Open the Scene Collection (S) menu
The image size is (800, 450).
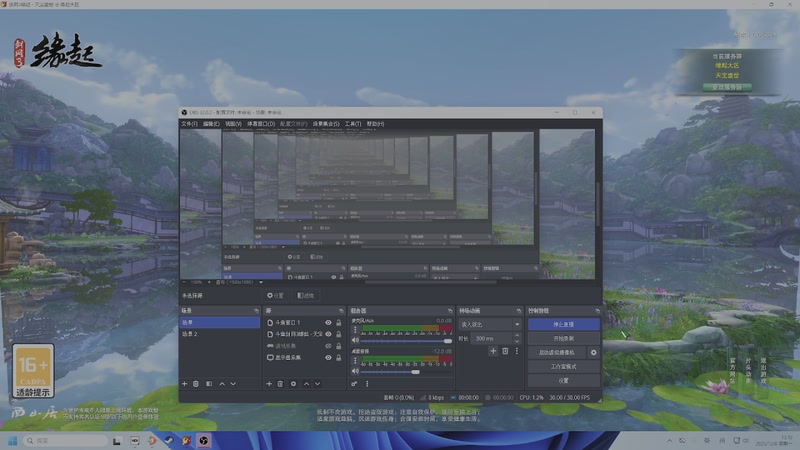click(326, 124)
